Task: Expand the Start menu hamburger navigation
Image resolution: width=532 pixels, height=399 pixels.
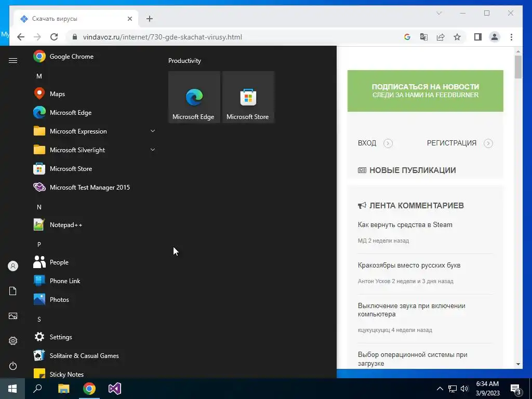Action: click(13, 60)
